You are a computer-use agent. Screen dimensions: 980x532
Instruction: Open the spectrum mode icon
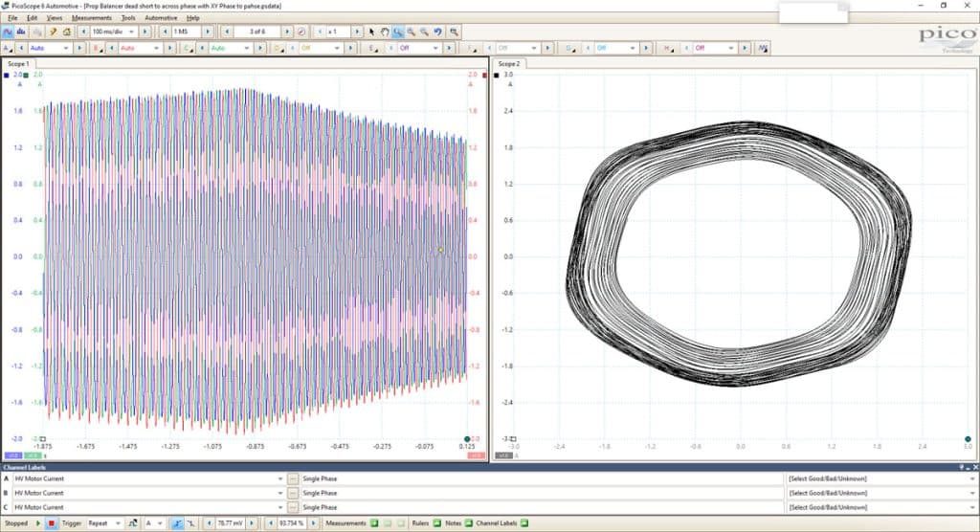pos(21,32)
